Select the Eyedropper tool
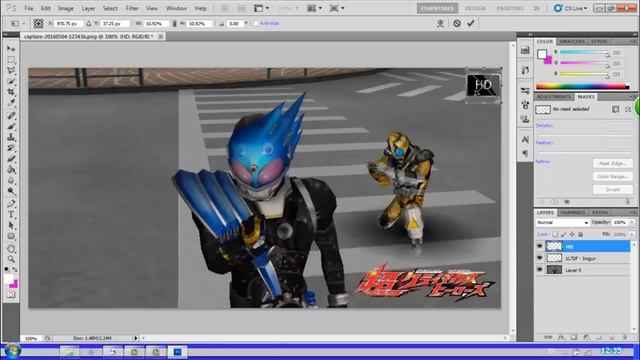This screenshot has height=360, width=640. tap(11, 104)
